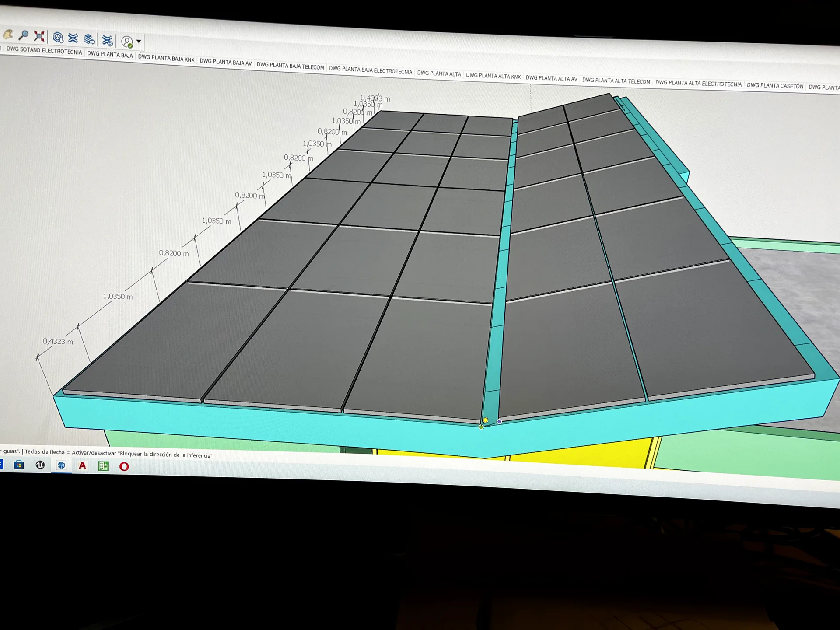Click the lowest 0,8200 m dimension label
Image resolution: width=840 pixels, height=630 pixels.
[x=174, y=253]
